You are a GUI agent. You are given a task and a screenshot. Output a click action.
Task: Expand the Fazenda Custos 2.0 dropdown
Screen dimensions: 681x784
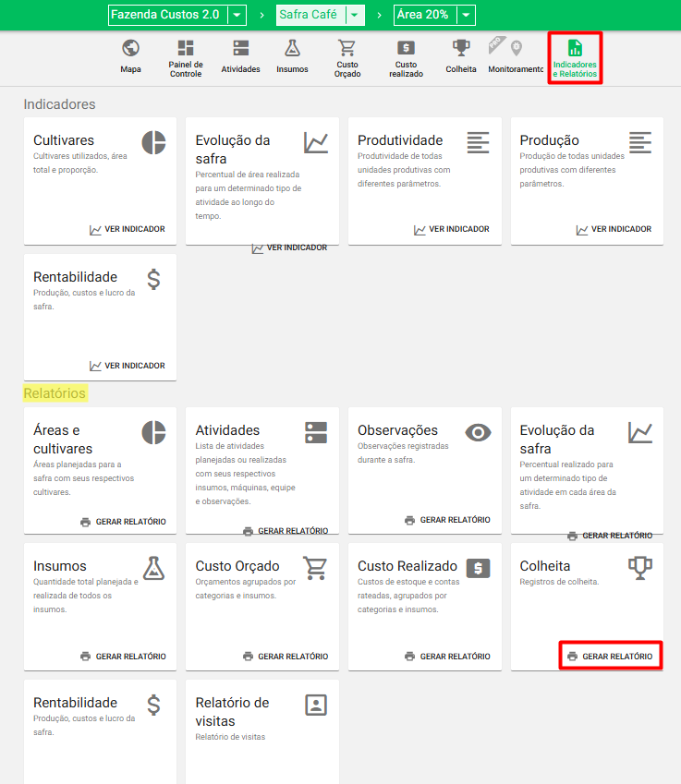click(x=237, y=15)
